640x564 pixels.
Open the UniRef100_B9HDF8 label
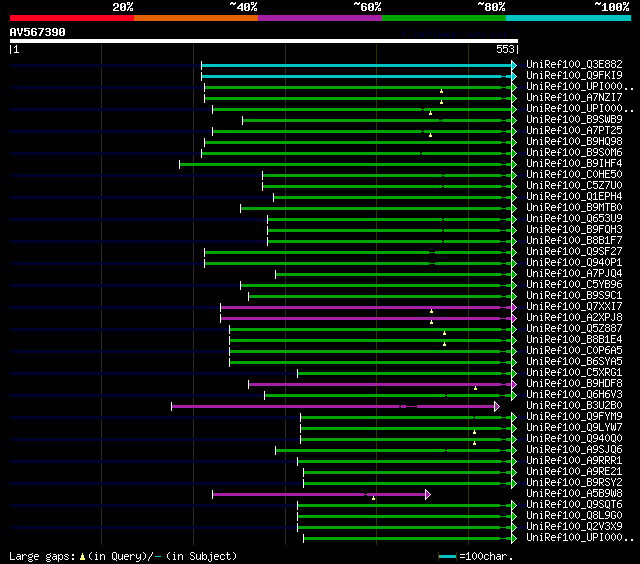tap(574, 384)
